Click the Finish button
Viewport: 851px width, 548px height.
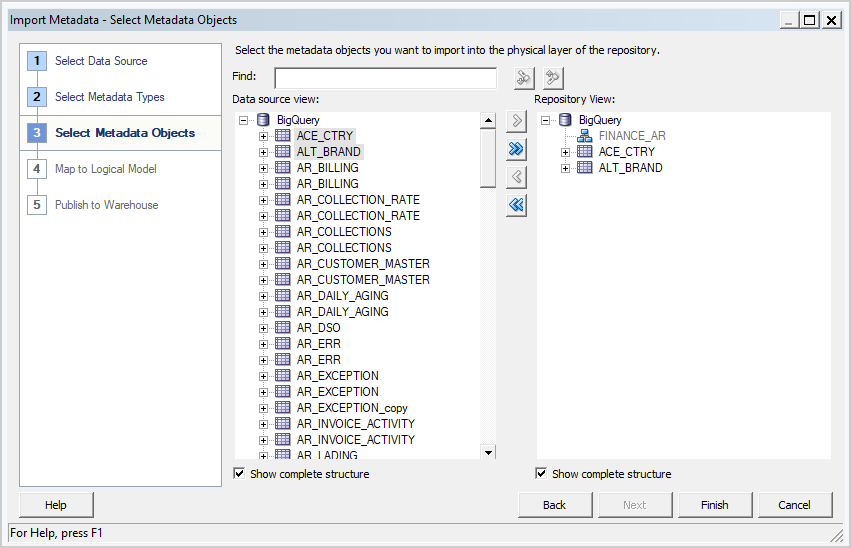714,505
